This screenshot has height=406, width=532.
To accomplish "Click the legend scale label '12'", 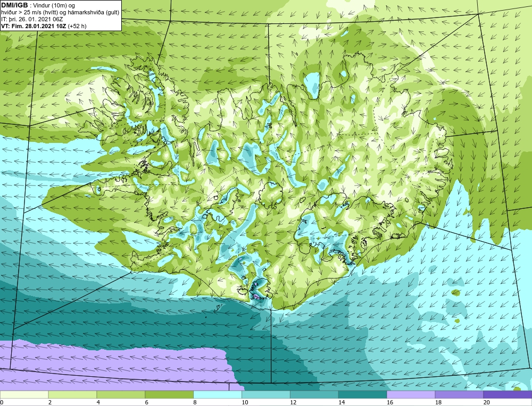I will point(293,402).
